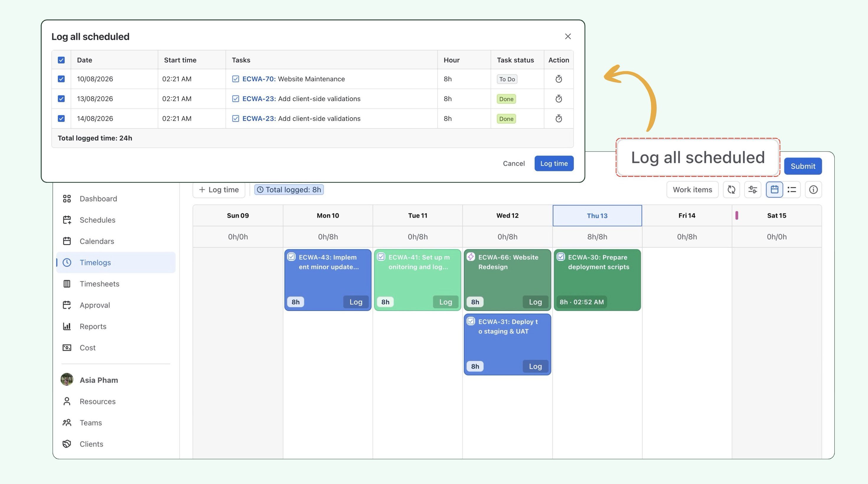Confirm with the blue Log time button
Viewport: 868px width, 484px height.
[x=554, y=164]
